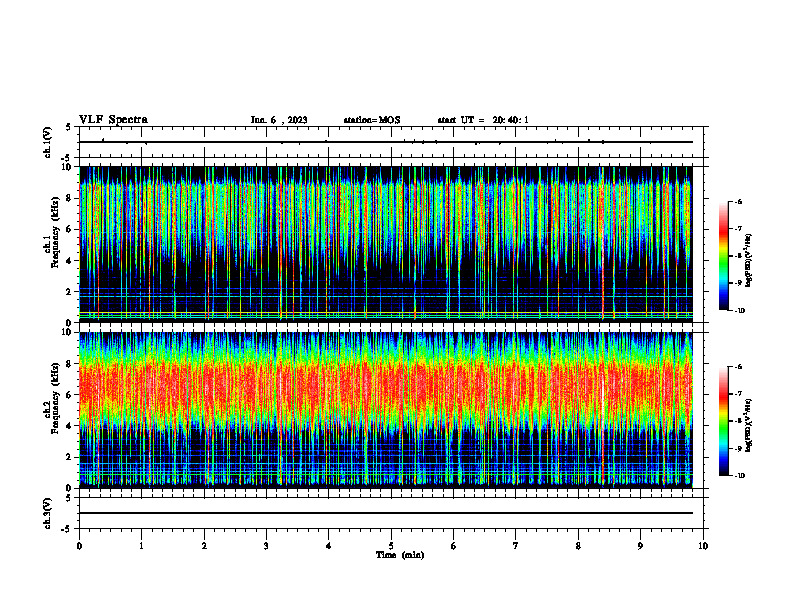
Task: Click the ch.2 frequency axis "2" tick label
Action: click(x=70, y=457)
